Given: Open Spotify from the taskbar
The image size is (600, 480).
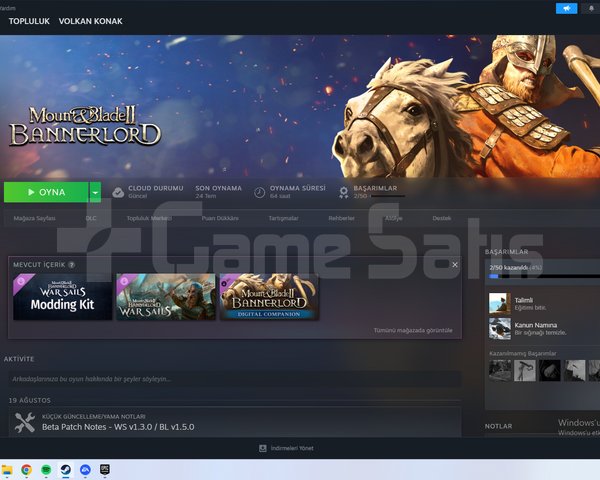Looking at the screenshot, I should (x=46, y=470).
